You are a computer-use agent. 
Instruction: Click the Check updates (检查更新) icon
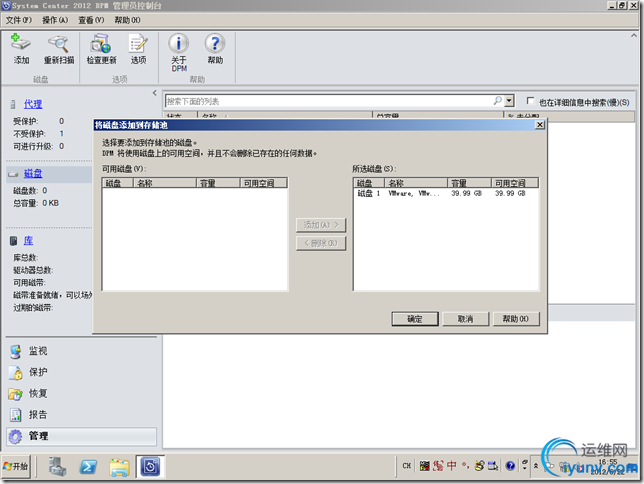[101, 49]
